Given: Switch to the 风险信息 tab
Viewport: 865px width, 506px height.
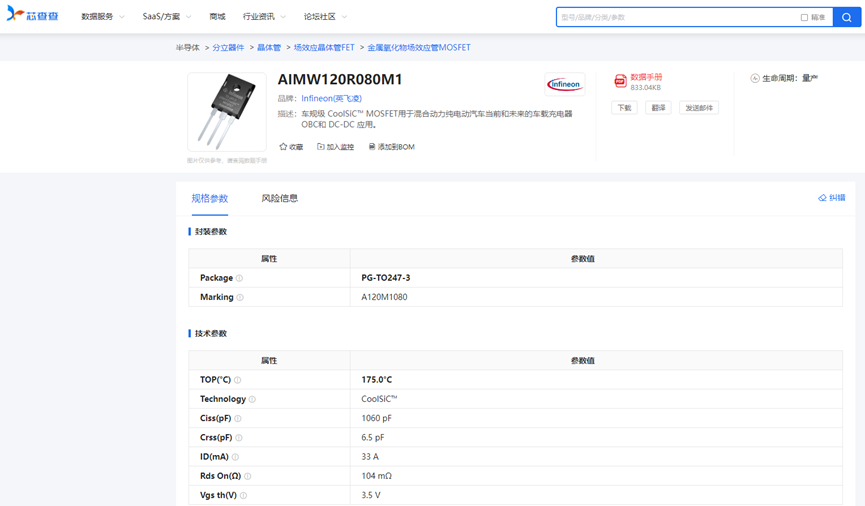Looking at the screenshot, I should tap(280, 198).
